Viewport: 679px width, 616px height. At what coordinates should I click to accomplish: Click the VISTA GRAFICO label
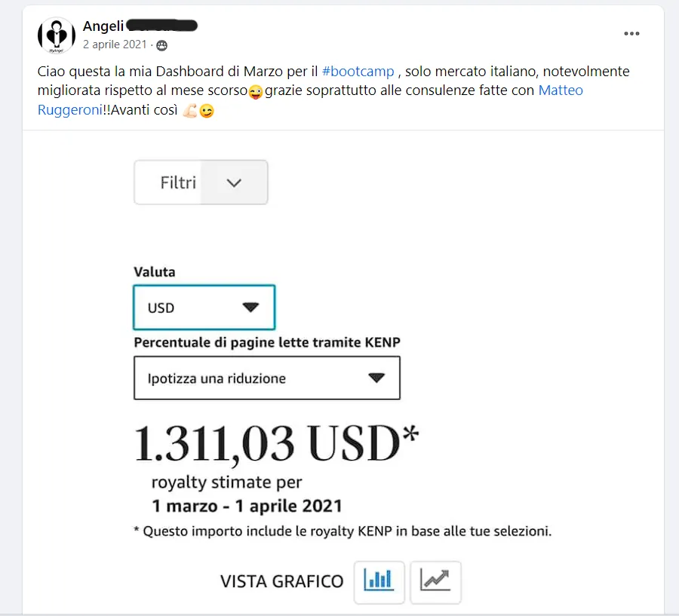tap(281, 581)
